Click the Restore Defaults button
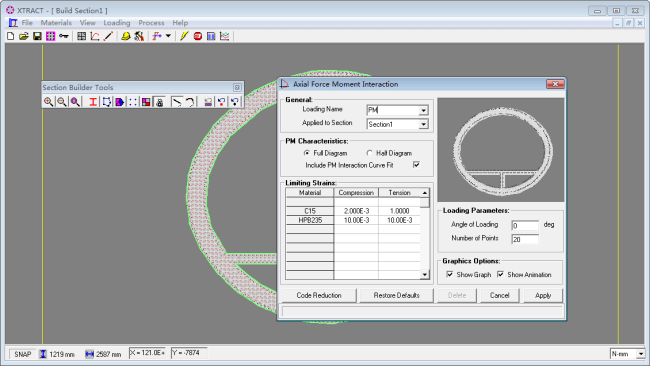The height and width of the screenshot is (366, 650). [397, 295]
